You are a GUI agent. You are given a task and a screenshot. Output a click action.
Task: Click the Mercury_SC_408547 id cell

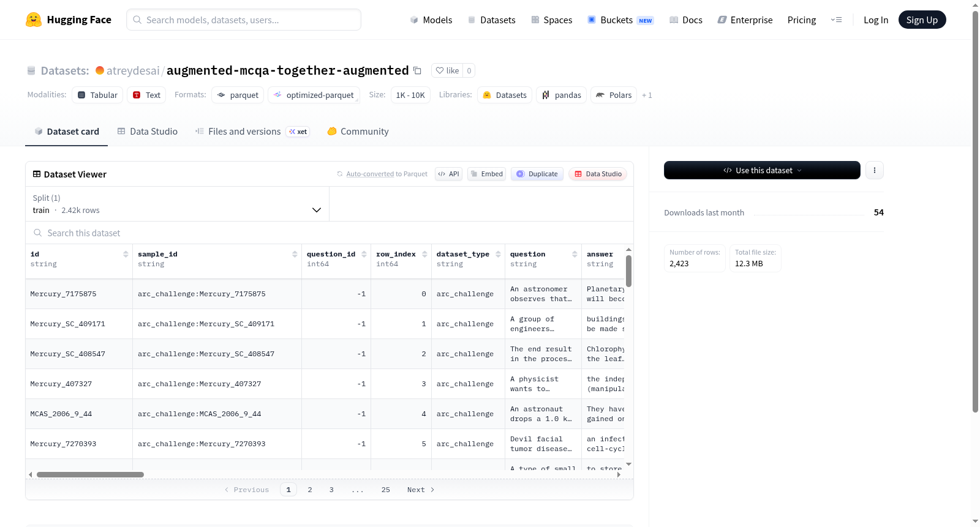(79, 354)
